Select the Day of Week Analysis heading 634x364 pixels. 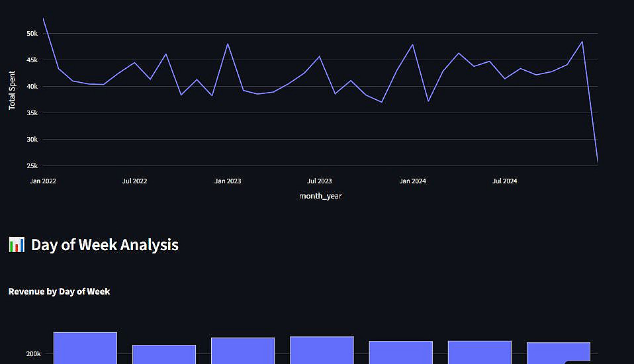click(105, 245)
